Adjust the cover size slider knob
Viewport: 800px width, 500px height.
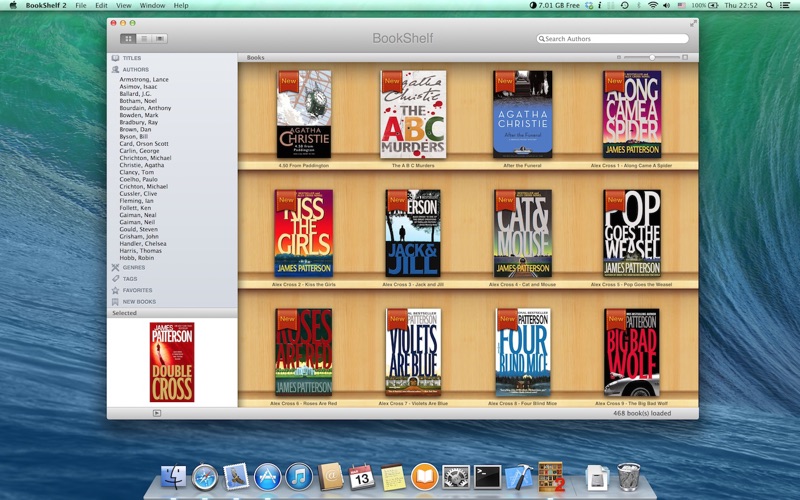pyautogui.click(x=652, y=58)
